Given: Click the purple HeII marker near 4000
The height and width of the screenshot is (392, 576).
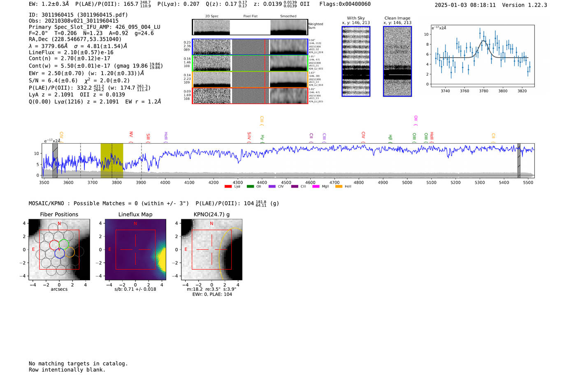Looking at the screenshot, I should [x=166, y=137].
